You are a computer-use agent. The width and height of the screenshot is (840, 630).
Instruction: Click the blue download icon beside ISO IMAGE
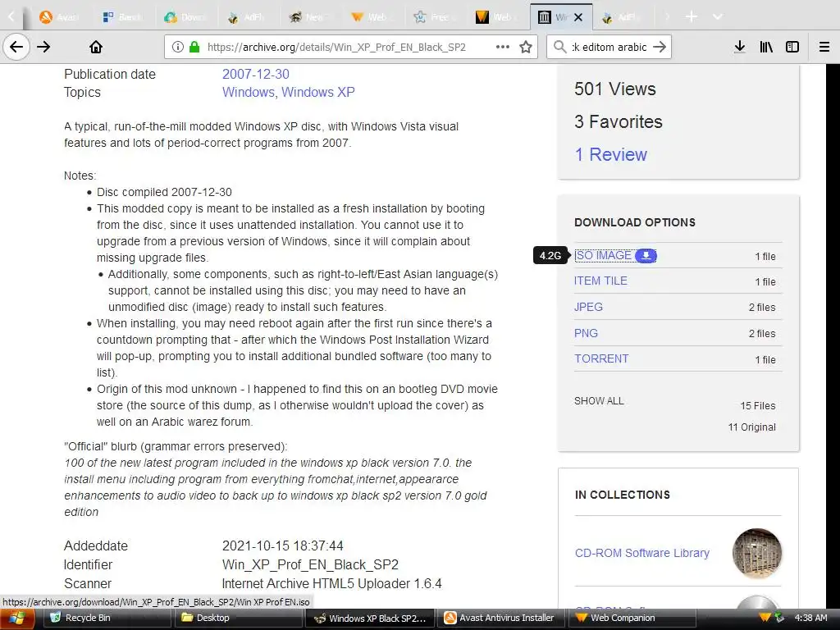click(x=646, y=256)
